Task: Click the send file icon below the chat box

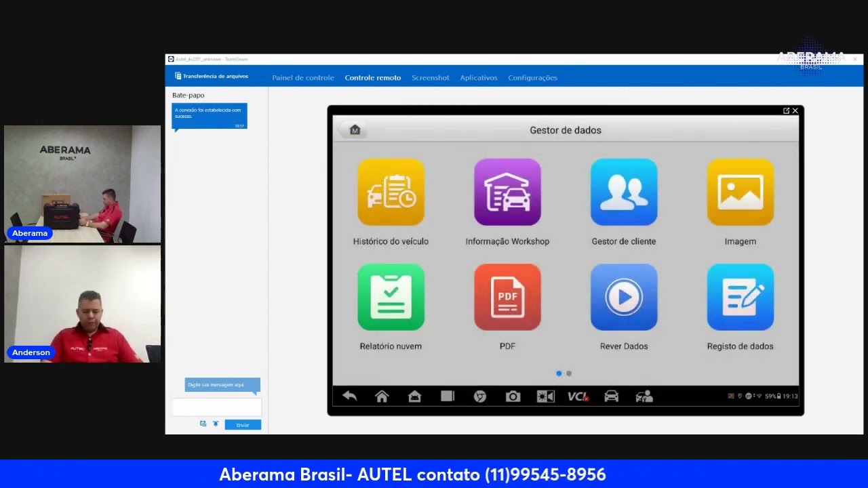Action: coord(203,424)
